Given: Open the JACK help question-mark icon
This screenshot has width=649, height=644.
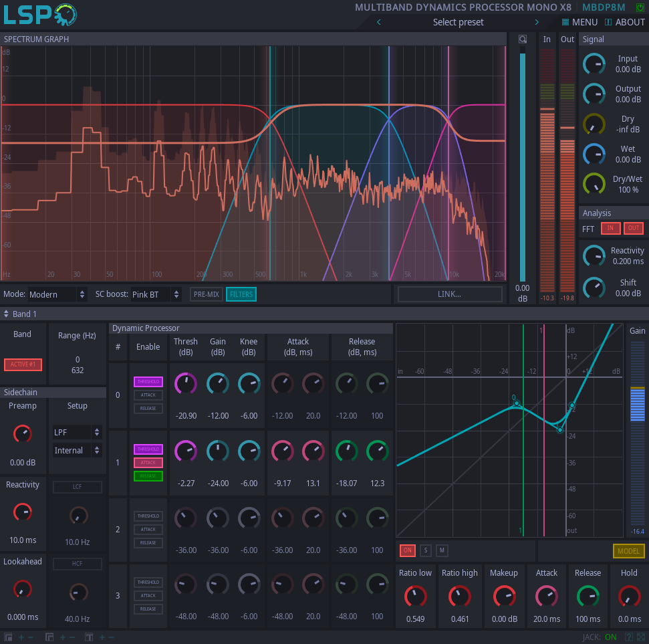Looking at the screenshot, I should [x=628, y=637].
